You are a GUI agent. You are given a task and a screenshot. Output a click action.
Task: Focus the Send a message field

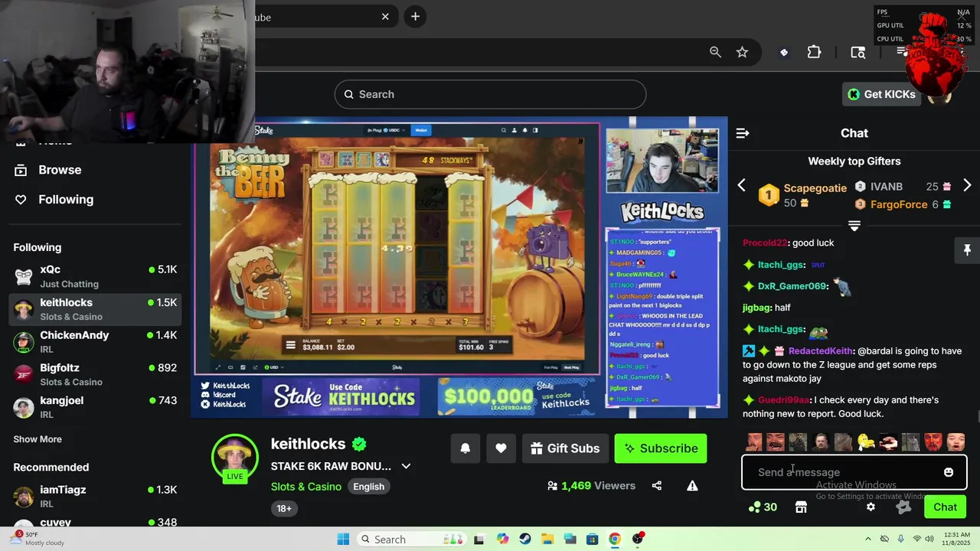842,472
